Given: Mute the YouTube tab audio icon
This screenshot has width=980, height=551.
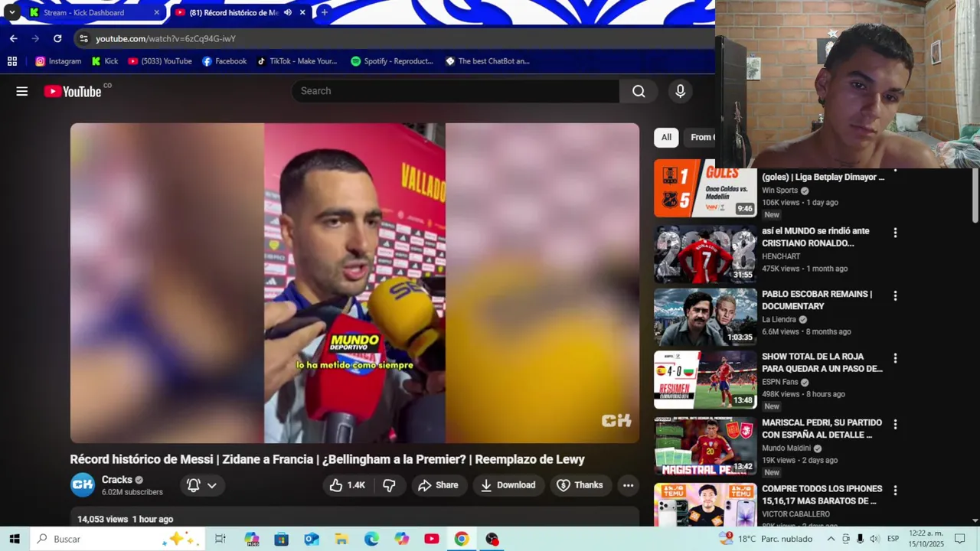Looking at the screenshot, I should pyautogui.click(x=288, y=13).
